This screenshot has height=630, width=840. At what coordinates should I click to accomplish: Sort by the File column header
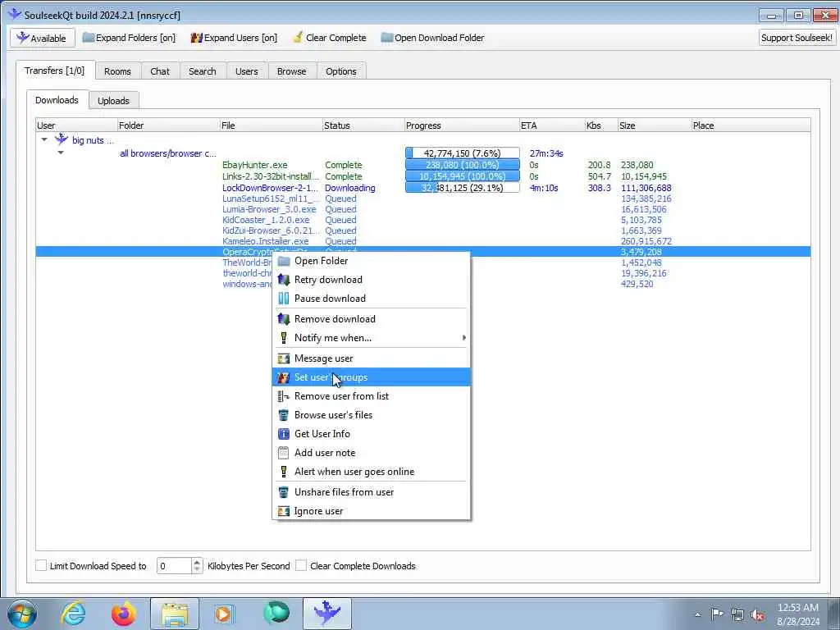[271, 126]
